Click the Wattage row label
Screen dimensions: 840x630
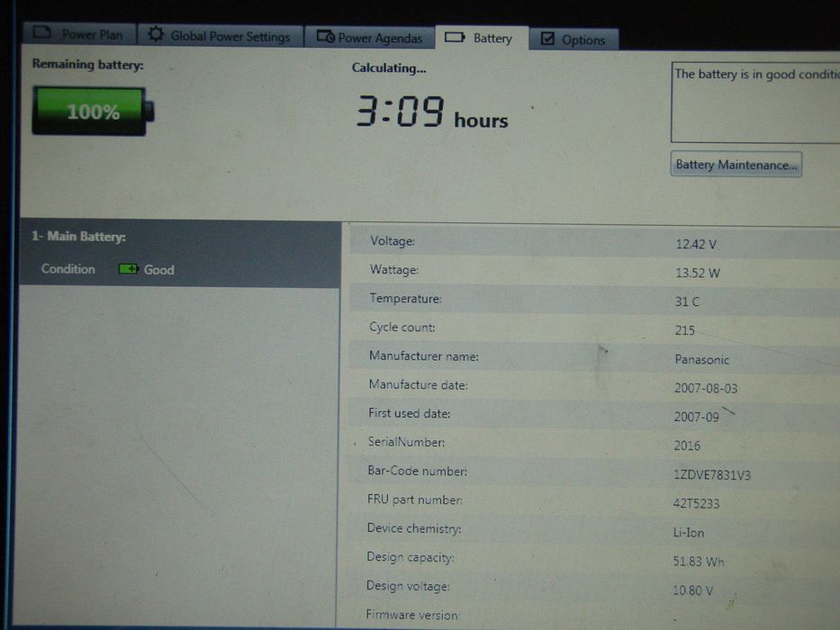click(x=393, y=269)
